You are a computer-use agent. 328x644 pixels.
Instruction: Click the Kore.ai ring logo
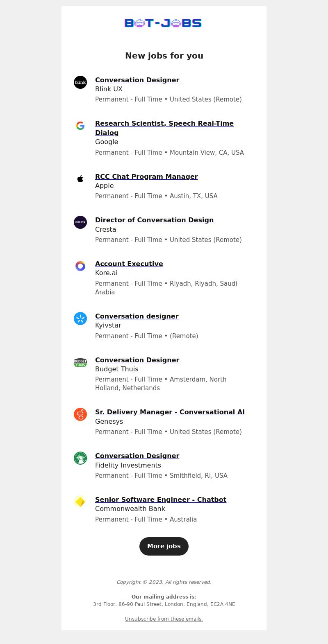(80, 266)
